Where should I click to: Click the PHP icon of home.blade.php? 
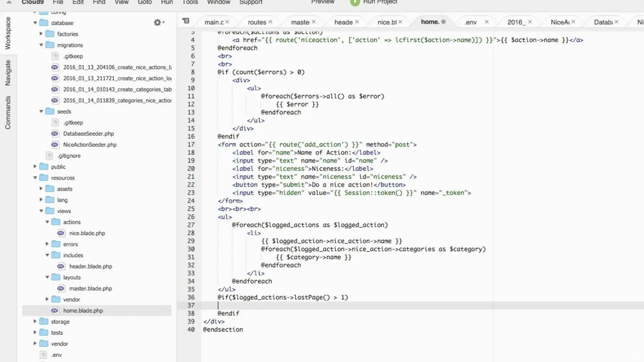(55, 310)
